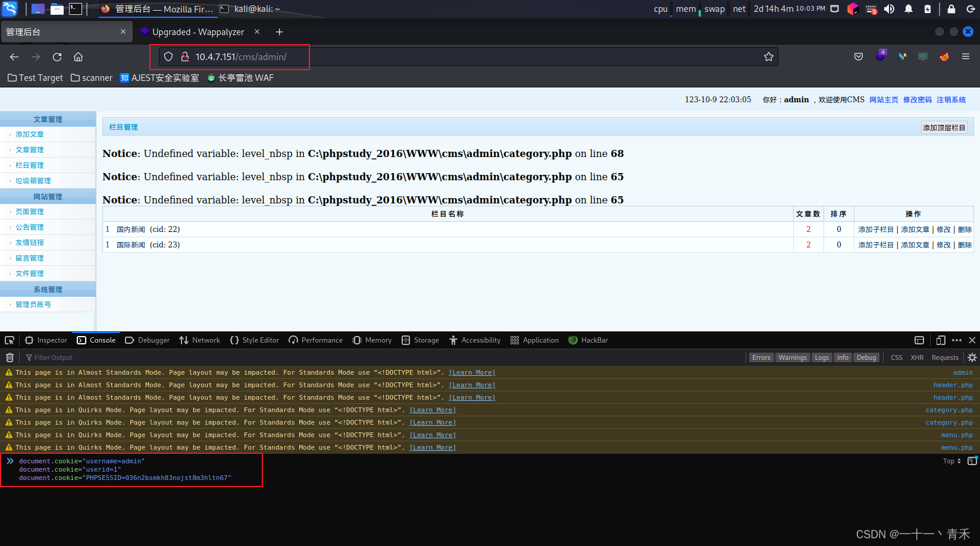The width and height of the screenshot is (980, 546).
Task: Open devtools more options ellipsis
Action: click(x=957, y=340)
